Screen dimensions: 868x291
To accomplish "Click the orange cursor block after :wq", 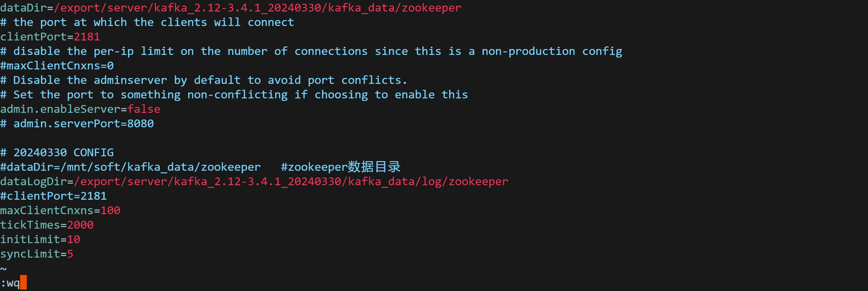I will (x=23, y=282).
